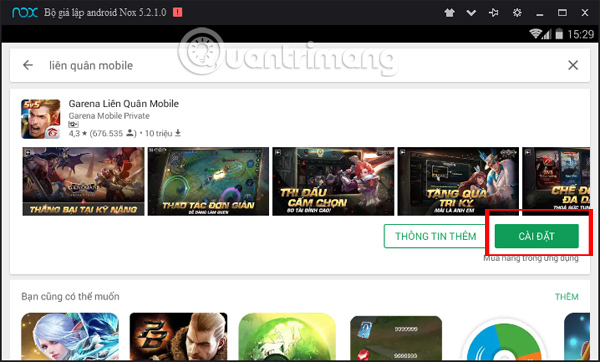Open suggested app with PB logo

click(x=178, y=336)
